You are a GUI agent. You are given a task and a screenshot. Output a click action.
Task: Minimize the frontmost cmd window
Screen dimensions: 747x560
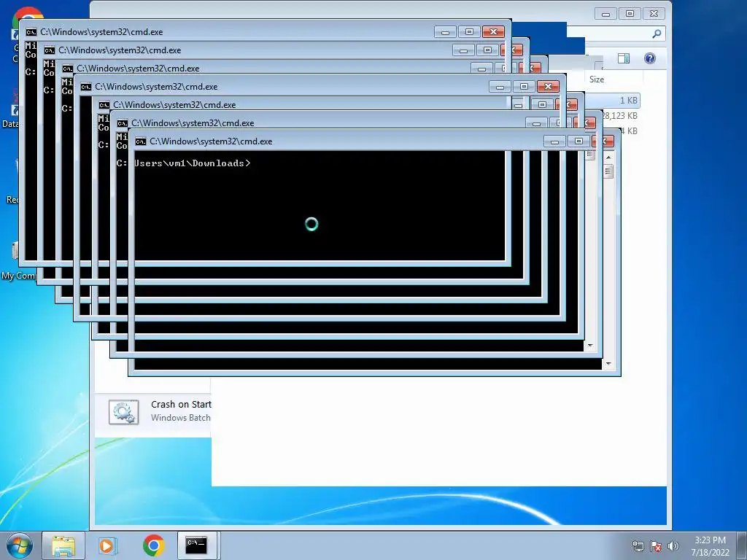coord(554,141)
